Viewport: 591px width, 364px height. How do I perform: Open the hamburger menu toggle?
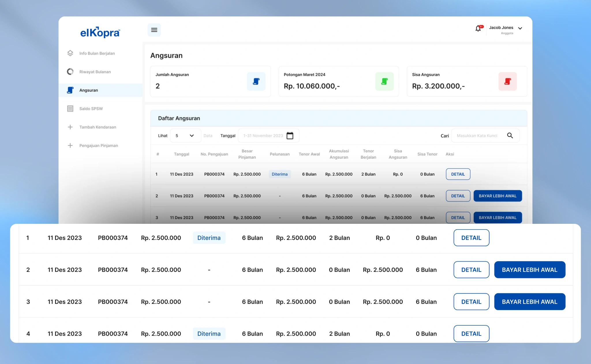(154, 30)
